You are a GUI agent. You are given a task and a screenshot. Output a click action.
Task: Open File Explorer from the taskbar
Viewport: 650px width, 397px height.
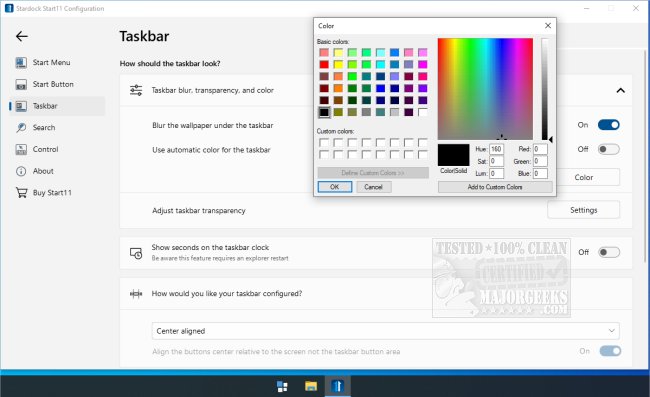coord(310,386)
